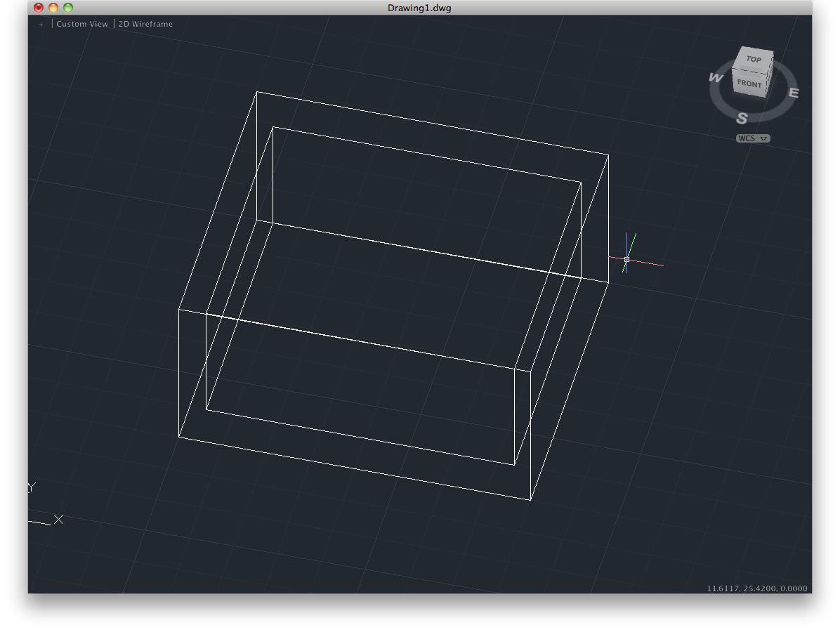Viewport: 840px width, 632px height.
Task: Click the FRONT face of the ViewCube
Action: pyautogui.click(x=749, y=84)
